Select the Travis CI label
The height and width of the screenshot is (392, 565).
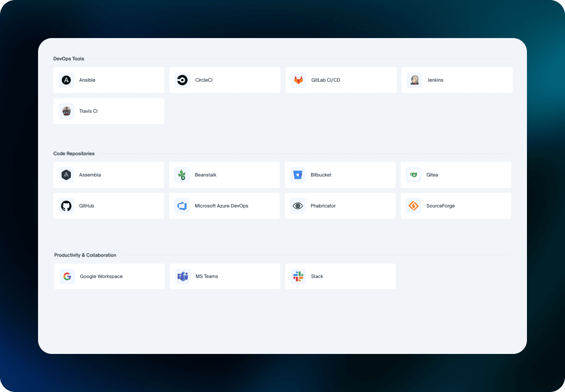tap(88, 111)
